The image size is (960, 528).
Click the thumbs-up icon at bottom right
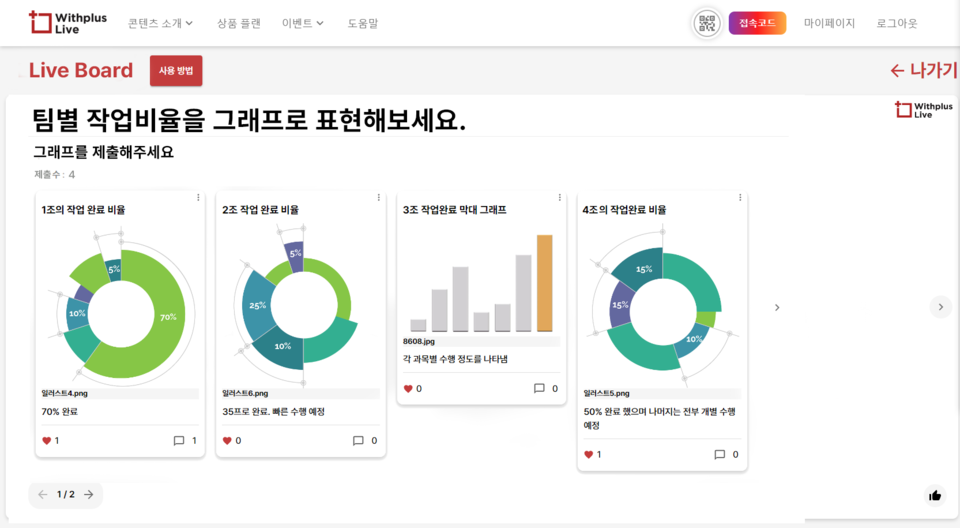(x=935, y=496)
